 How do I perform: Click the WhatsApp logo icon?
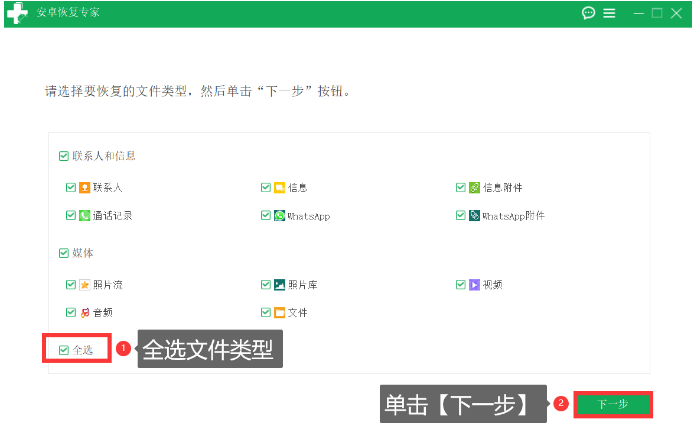pyautogui.click(x=280, y=215)
